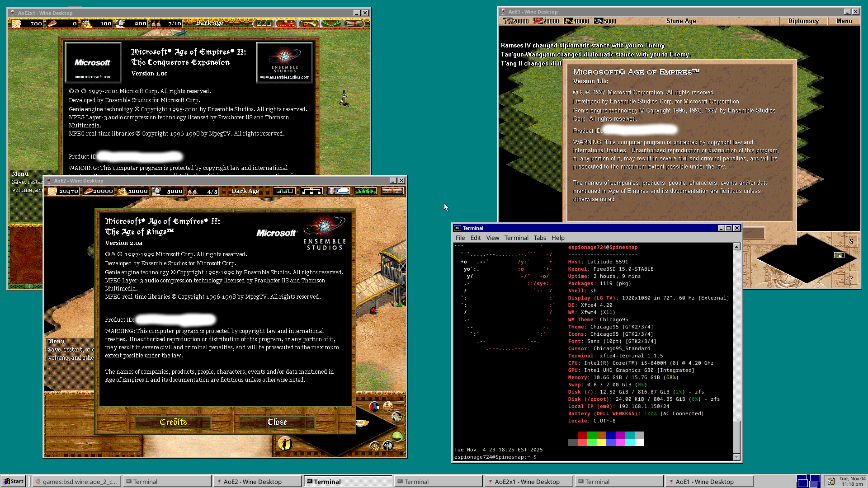Toggle the green terrain minimap view
Viewport: 868px width, 488px height.
pos(397,436)
